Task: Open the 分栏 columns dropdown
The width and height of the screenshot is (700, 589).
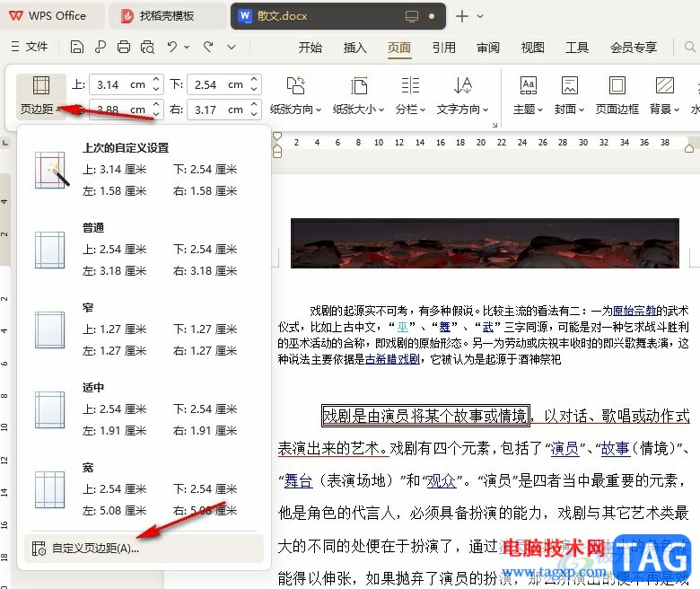Action: point(410,96)
